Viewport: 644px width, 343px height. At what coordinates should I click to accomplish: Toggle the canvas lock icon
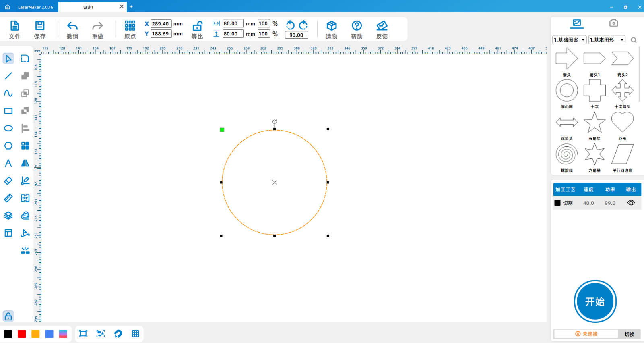[x=8, y=316]
